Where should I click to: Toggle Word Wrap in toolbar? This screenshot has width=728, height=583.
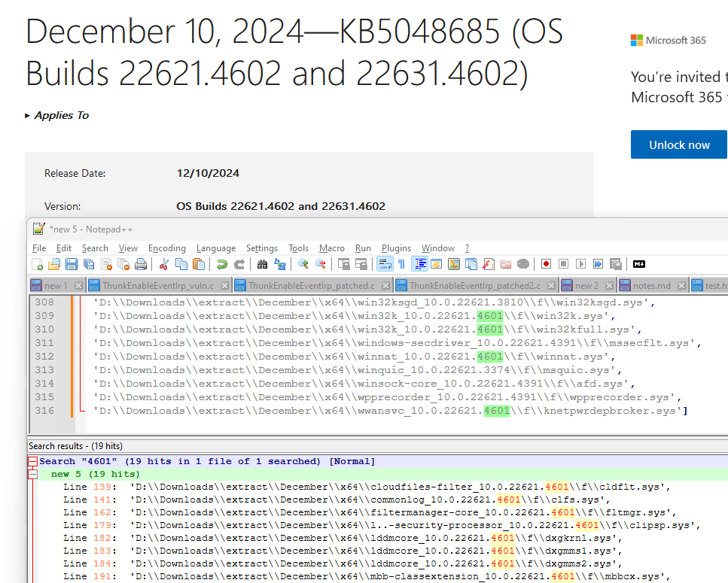385,264
